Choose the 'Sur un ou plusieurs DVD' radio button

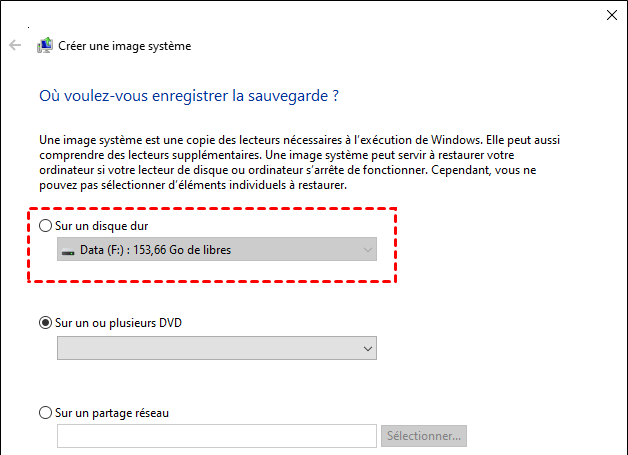pyautogui.click(x=45, y=322)
